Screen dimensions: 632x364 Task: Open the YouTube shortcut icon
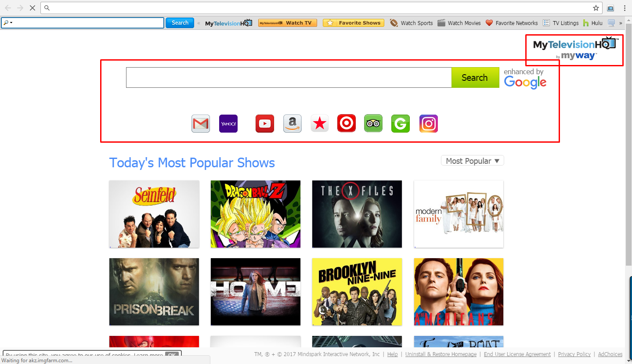pos(265,124)
